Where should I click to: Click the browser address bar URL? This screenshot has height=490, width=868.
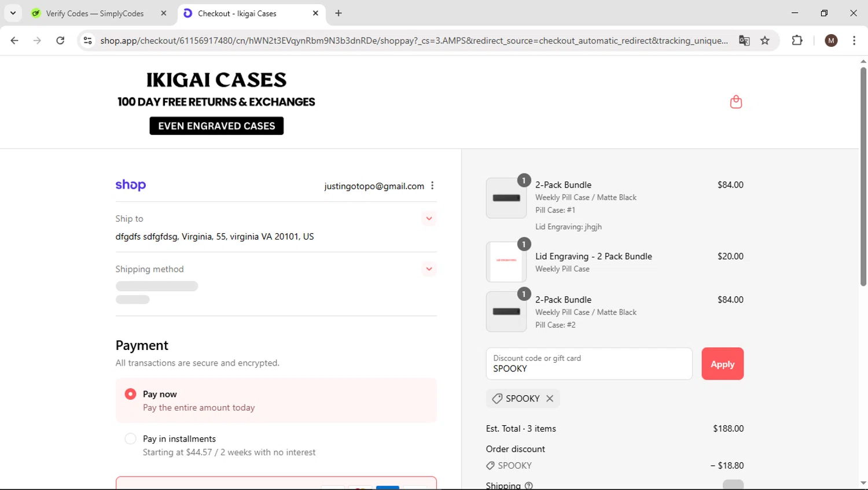[x=414, y=40]
